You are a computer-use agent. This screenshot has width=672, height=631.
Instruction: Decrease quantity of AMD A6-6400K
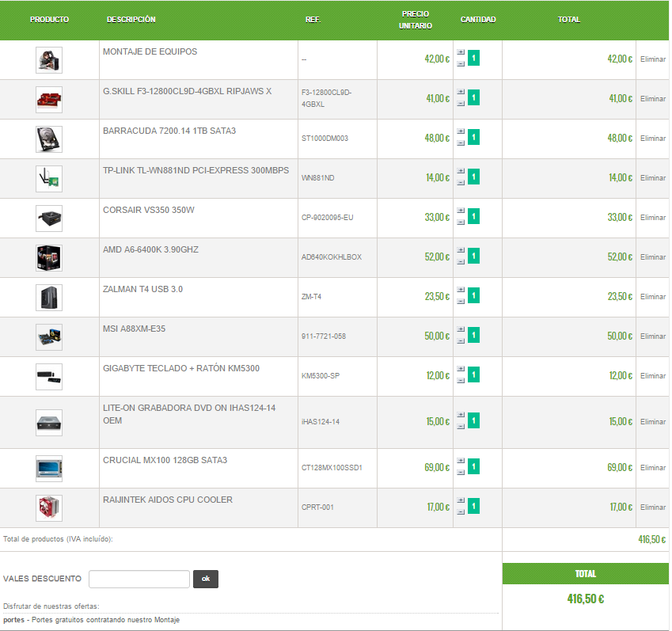(x=461, y=261)
